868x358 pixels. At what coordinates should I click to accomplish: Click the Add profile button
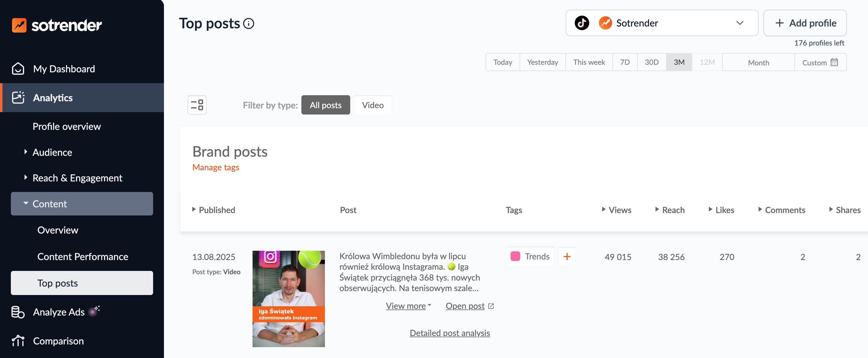click(805, 23)
